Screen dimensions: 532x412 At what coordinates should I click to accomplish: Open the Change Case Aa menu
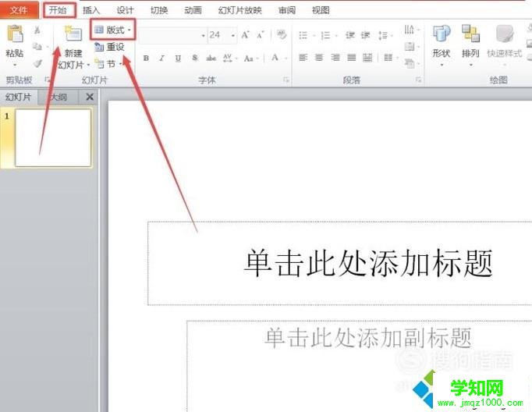click(x=250, y=59)
